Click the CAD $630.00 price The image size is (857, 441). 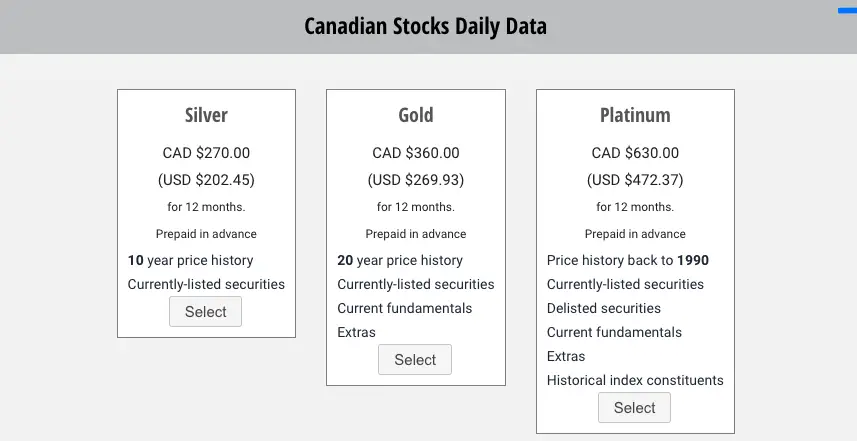pos(635,153)
